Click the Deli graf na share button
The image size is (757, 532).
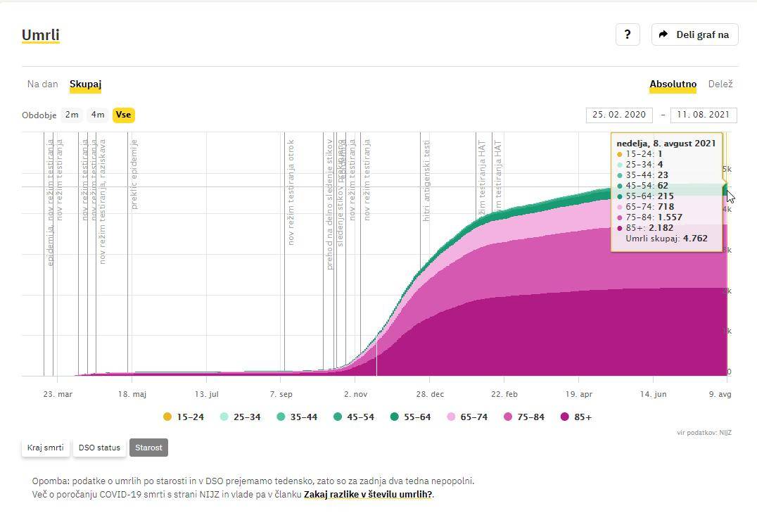(x=694, y=34)
